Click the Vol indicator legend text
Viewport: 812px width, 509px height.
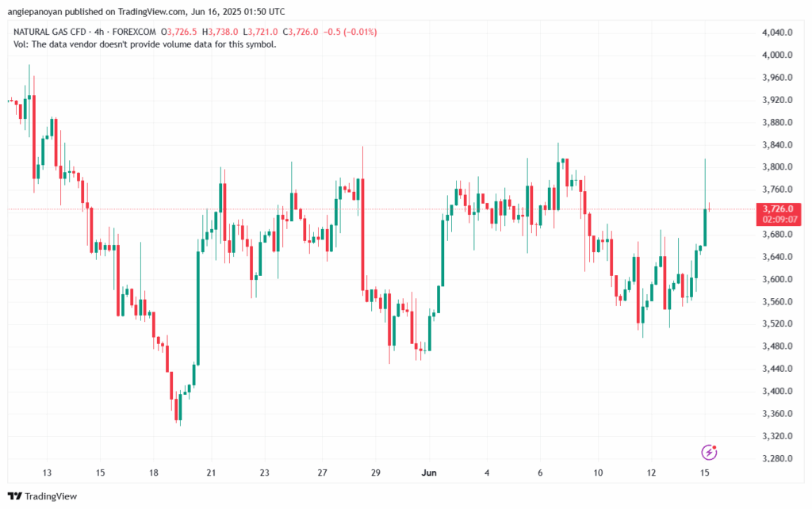pos(145,44)
